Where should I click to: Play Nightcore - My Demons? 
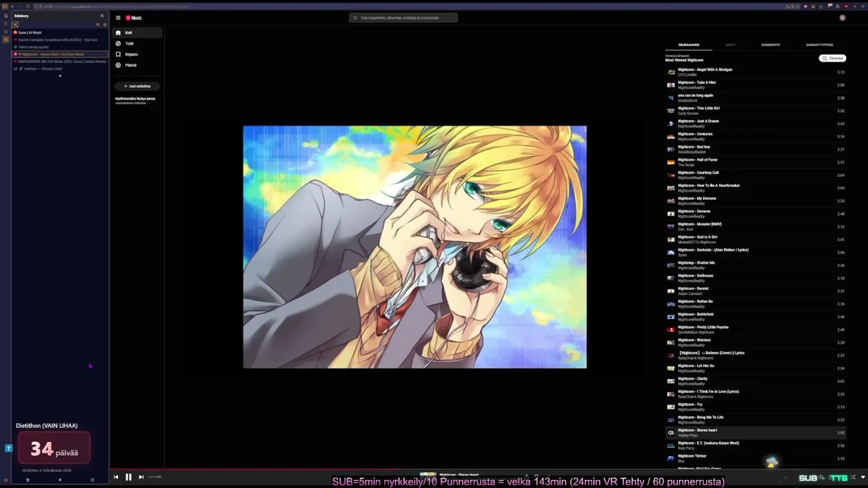pyautogui.click(x=756, y=201)
